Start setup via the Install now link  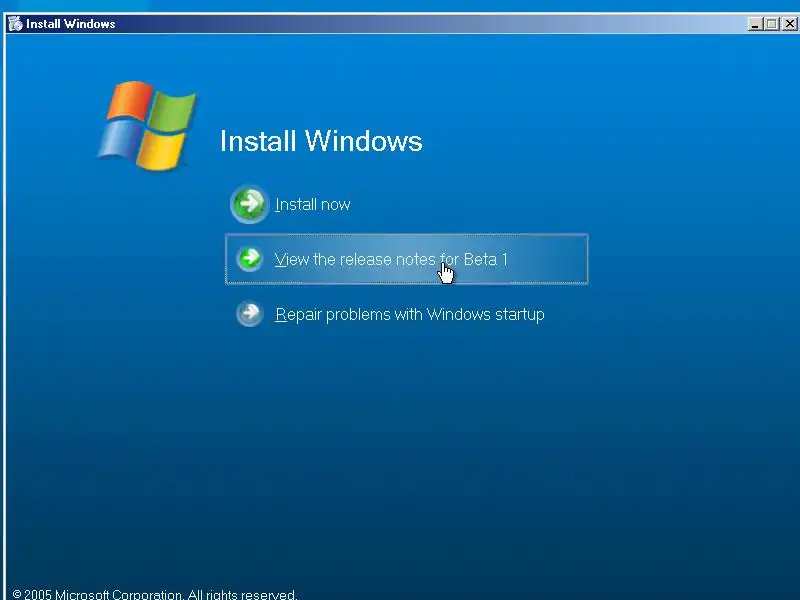click(313, 205)
